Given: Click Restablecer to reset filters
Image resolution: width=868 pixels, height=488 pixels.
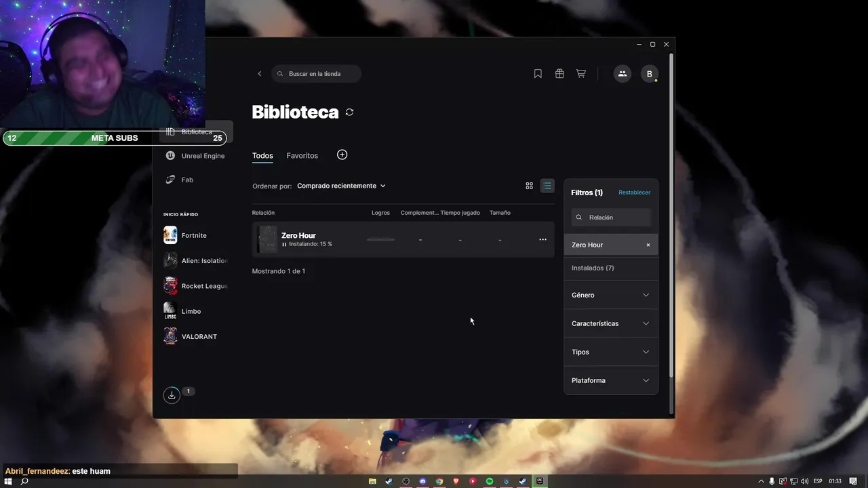Looking at the screenshot, I should pyautogui.click(x=634, y=192).
